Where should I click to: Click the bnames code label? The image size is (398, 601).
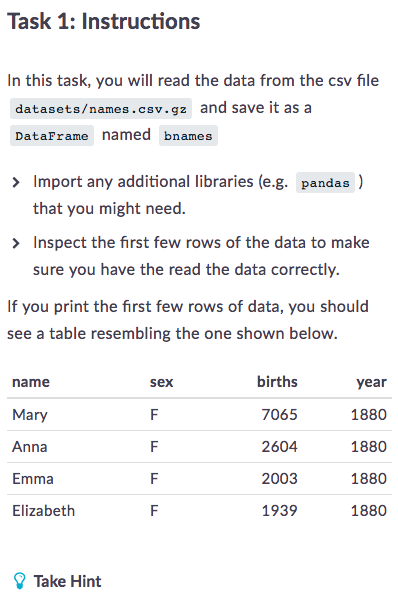coord(188,136)
